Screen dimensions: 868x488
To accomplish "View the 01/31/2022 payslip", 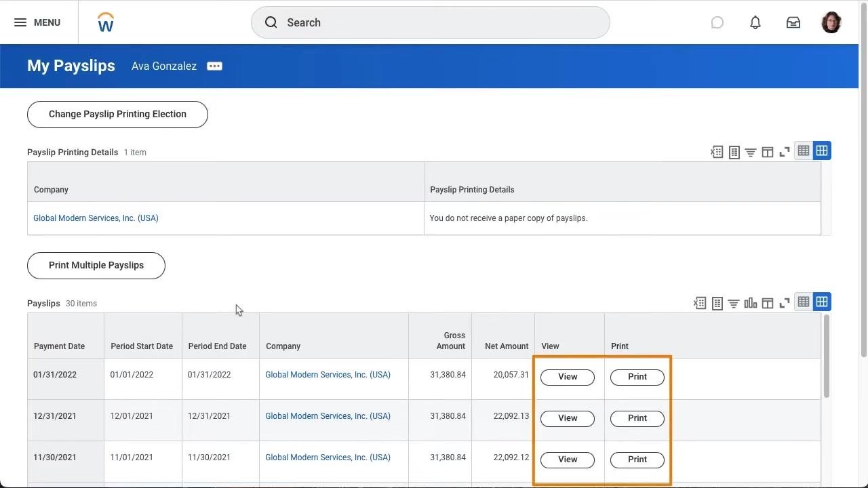I will [x=568, y=377].
